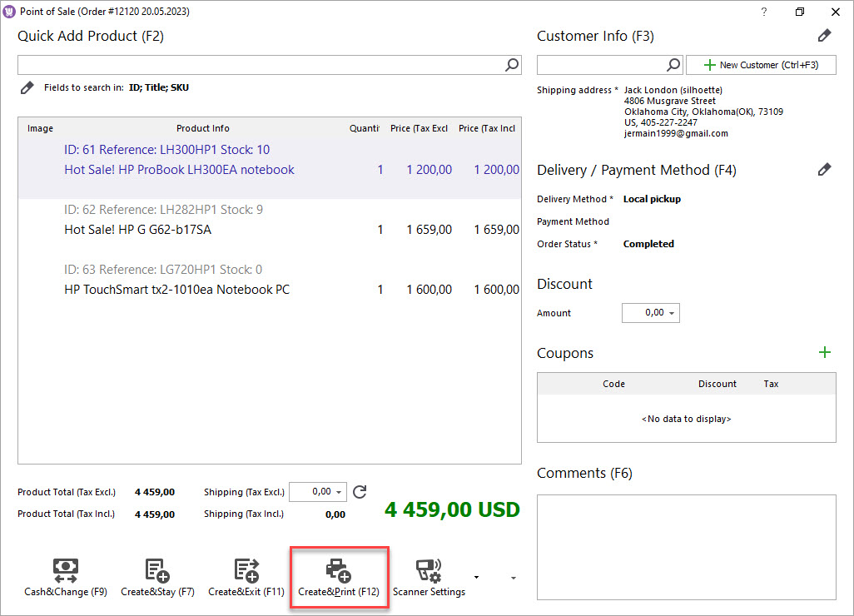Viewport: 854px width, 616px height.
Task: Select the Hot Sale! HP G G62-b17SA row
Action: [x=270, y=229]
